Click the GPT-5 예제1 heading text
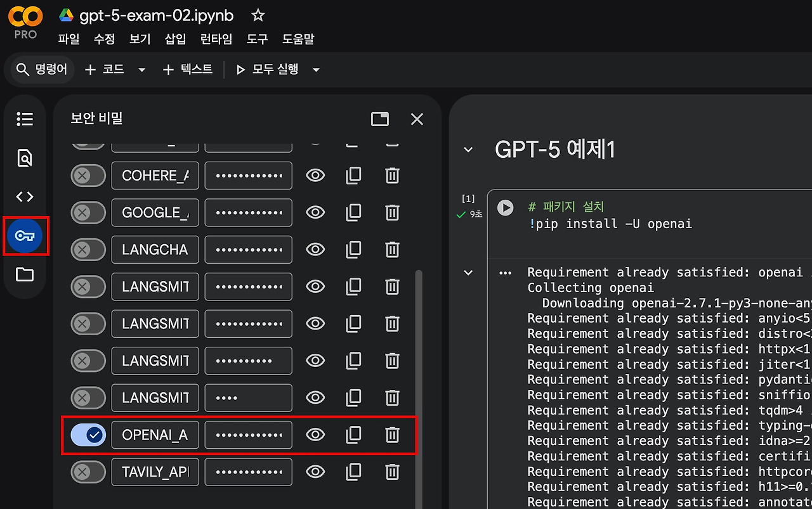 [x=555, y=150]
